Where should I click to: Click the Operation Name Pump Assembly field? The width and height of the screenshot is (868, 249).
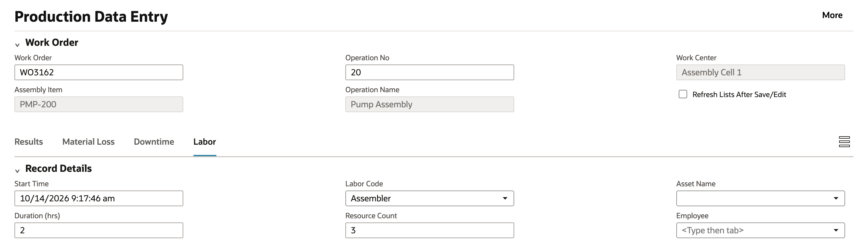[429, 104]
